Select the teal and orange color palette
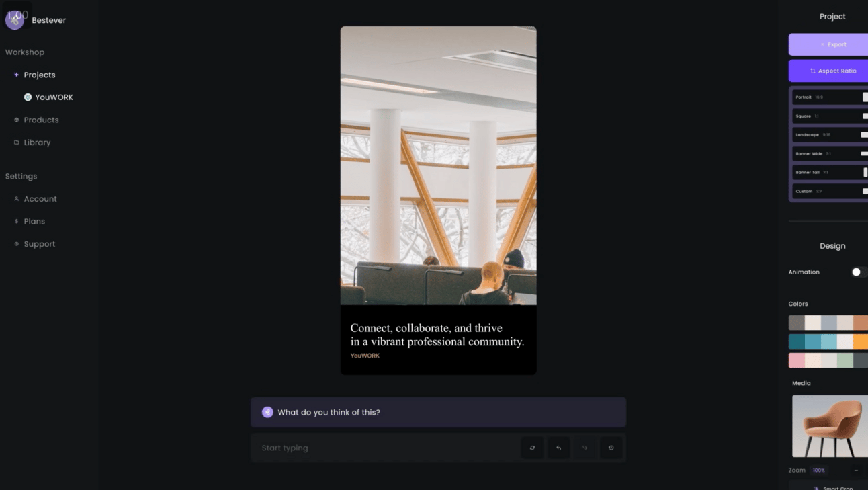 tap(828, 341)
